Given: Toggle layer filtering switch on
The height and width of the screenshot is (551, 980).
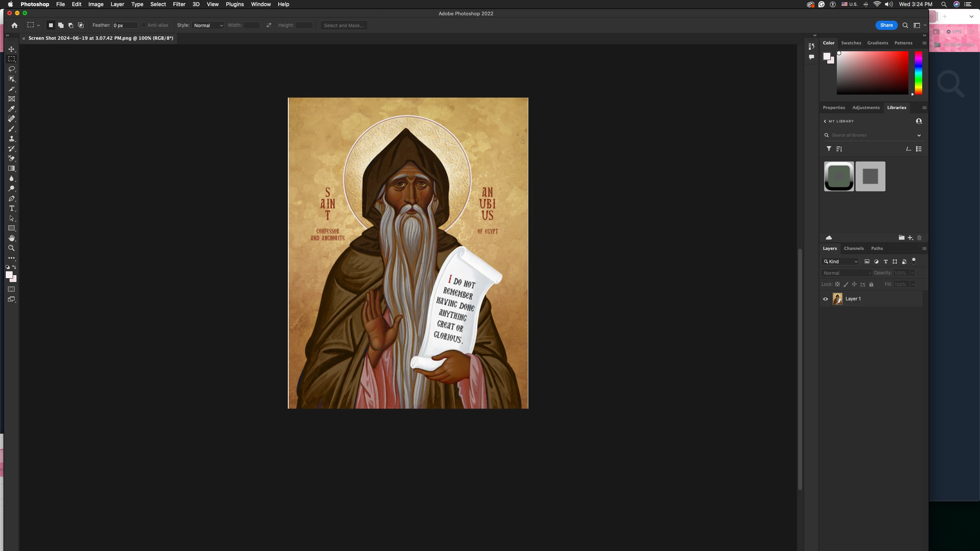Looking at the screenshot, I should (914, 261).
